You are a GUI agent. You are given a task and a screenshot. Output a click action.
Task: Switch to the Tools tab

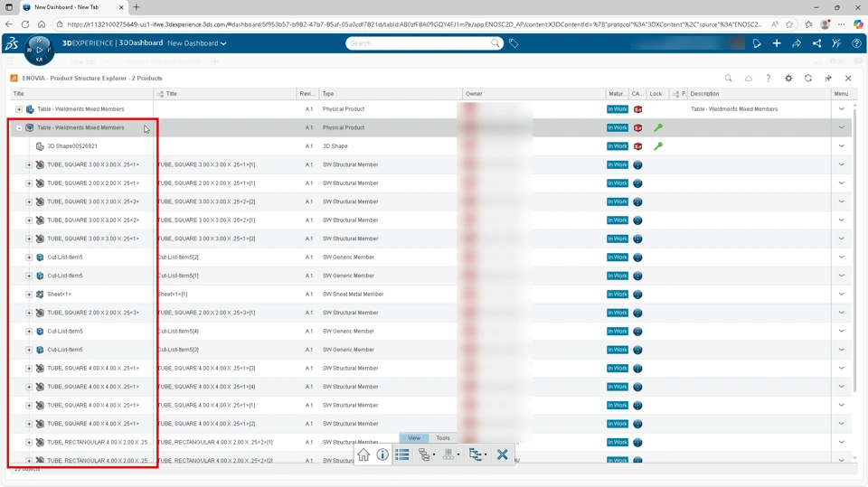click(443, 437)
